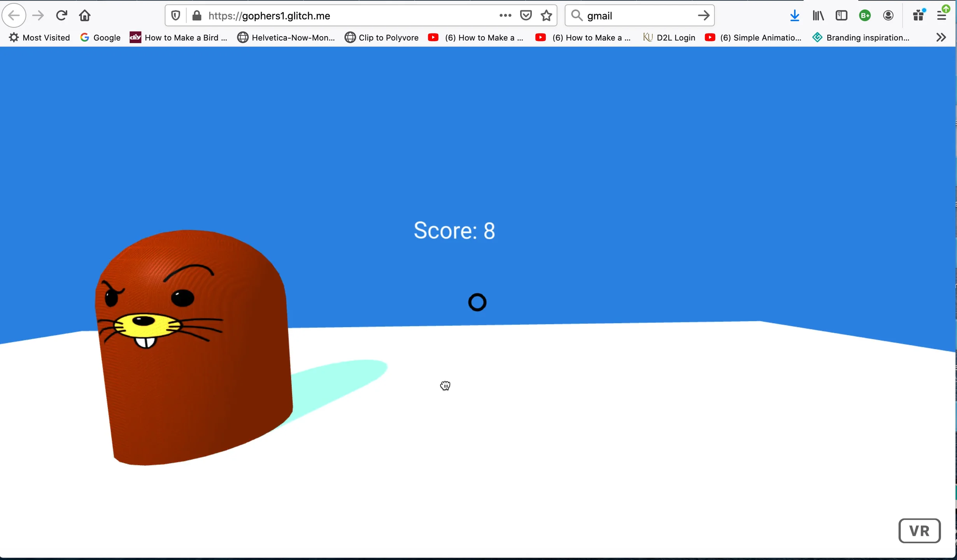
Task: Reload the gophers1.glitch.me page
Action: pos(61,16)
